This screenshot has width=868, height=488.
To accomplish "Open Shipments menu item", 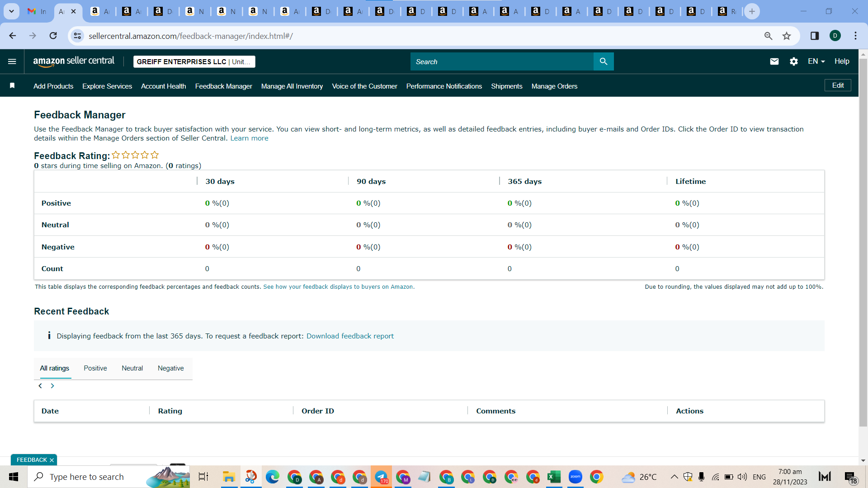I will click(x=507, y=86).
